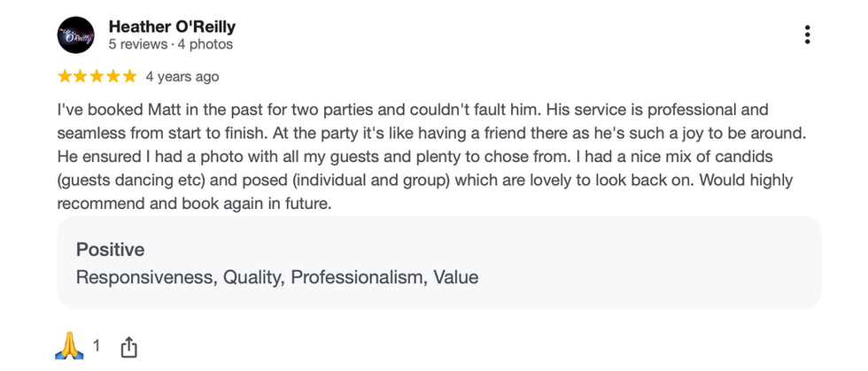Click the review text's first line
The width and height of the screenshot is (868, 371).
[412, 111]
